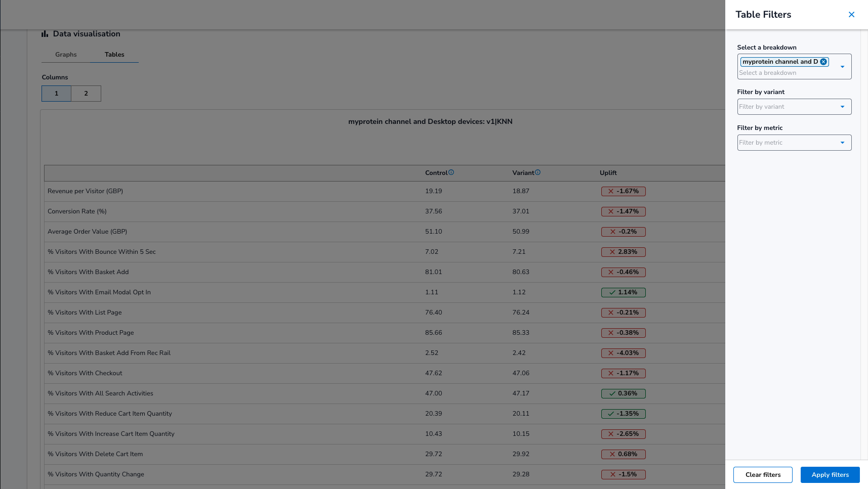Click the Uplift column header
This screenshot has height=489, width=868.
click(x=608, y=173)
